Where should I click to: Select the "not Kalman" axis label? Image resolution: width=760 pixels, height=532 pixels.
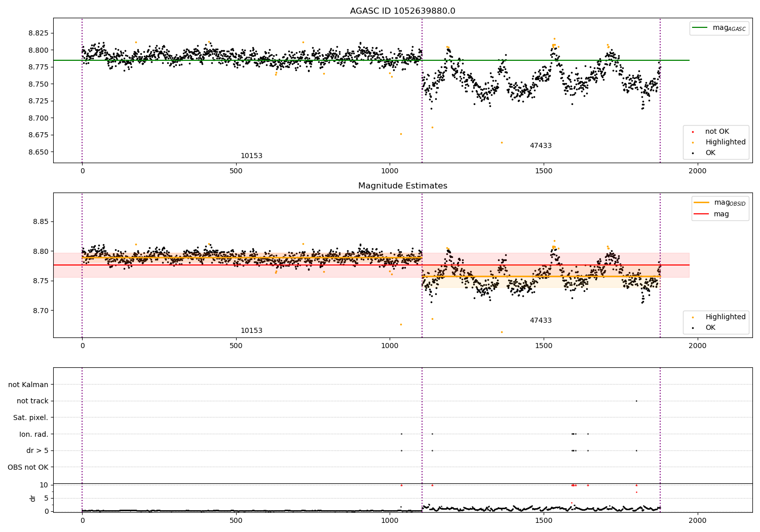[28, 385]
